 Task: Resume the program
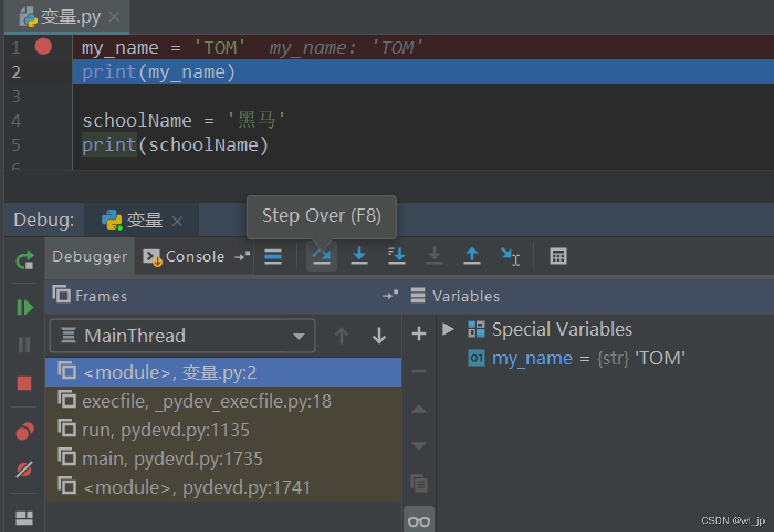[x=25, y=307]
